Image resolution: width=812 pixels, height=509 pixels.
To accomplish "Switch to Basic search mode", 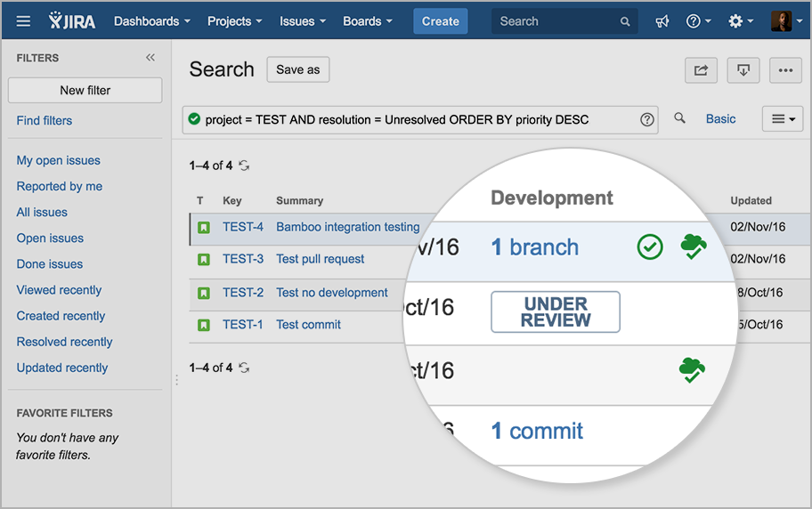I will [720, 118].
